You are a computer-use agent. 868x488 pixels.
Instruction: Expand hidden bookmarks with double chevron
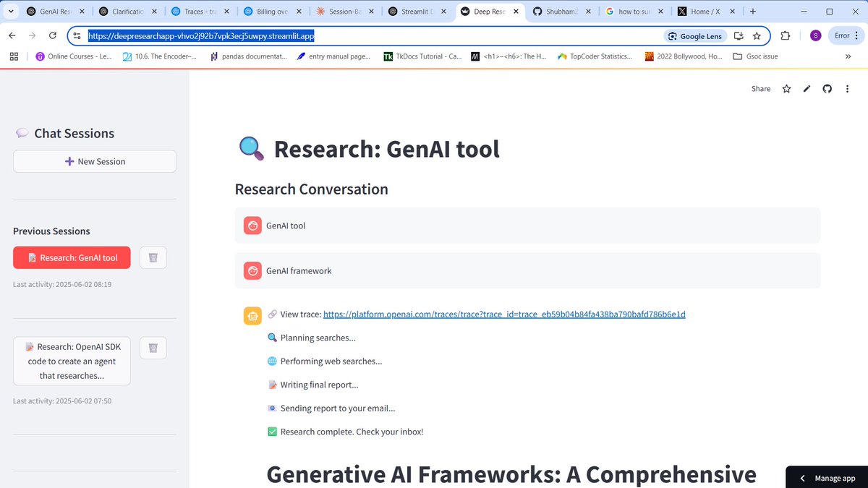click(848, 56)
